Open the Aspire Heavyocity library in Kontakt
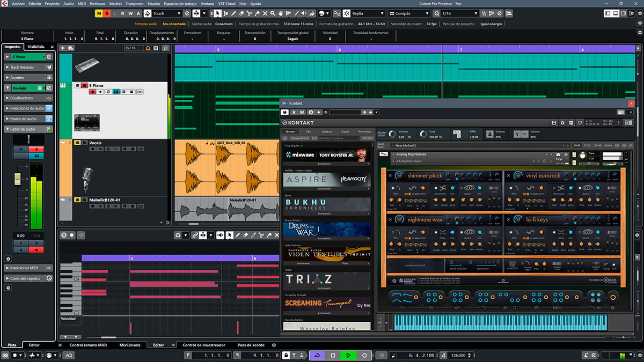 pyautogui.click(x=327, y=180)
